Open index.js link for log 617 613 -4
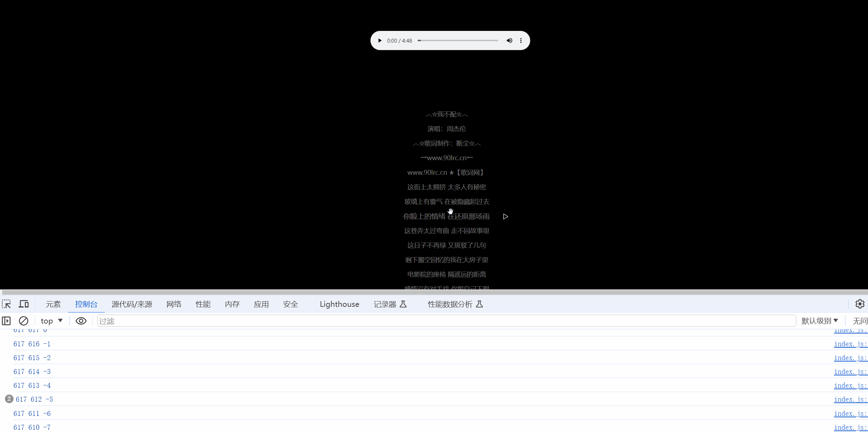This screenshot has width=868, height=434. [851, 385]
